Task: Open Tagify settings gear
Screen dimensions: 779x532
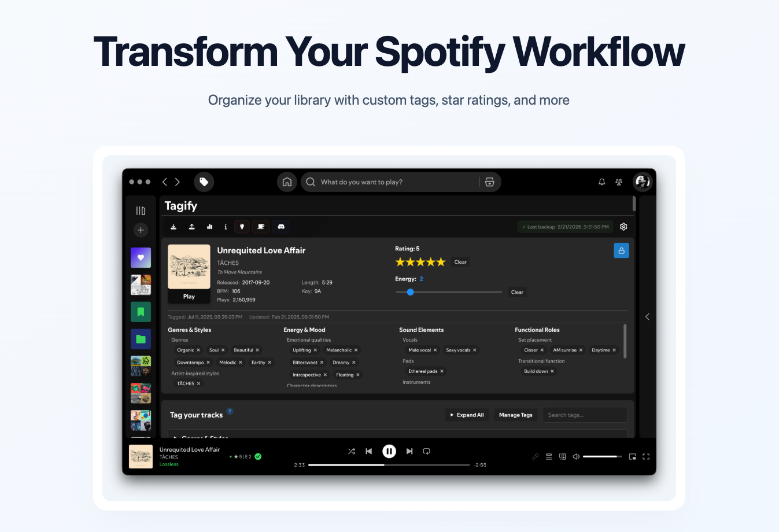Action: [x=623, y=227]
